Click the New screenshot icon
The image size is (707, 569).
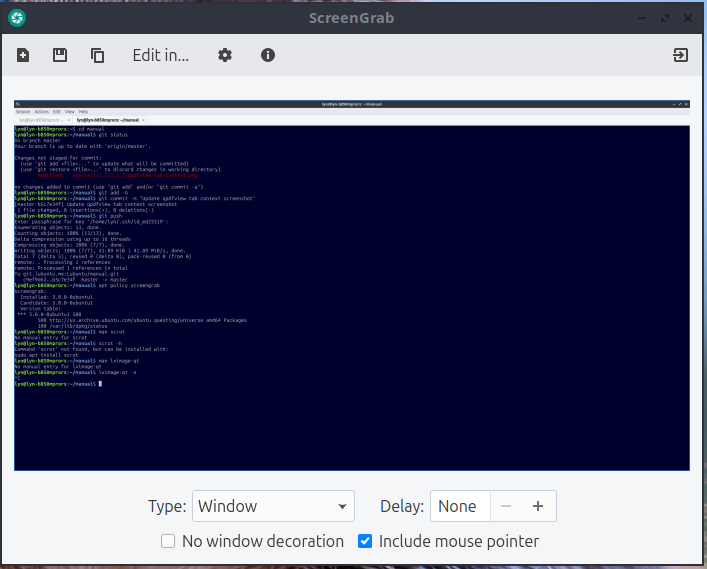point(23,55)
